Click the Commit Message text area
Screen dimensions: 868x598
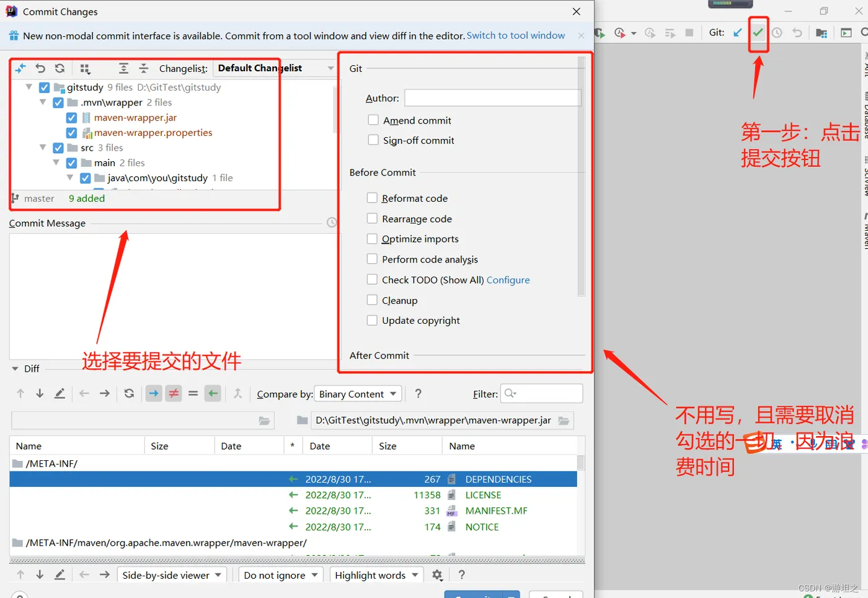173,297
